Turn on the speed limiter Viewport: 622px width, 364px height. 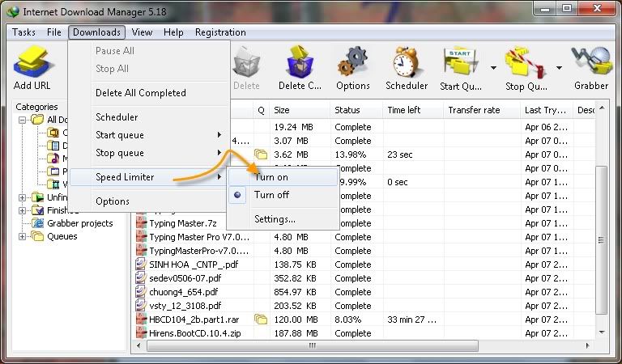[x=271, y=177]
